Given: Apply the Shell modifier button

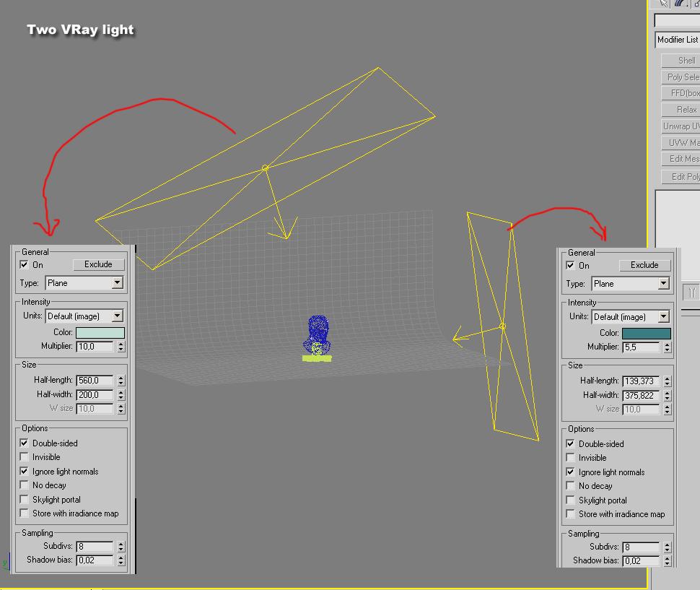Looking at the screenshot, I should (x=681, y=60).
